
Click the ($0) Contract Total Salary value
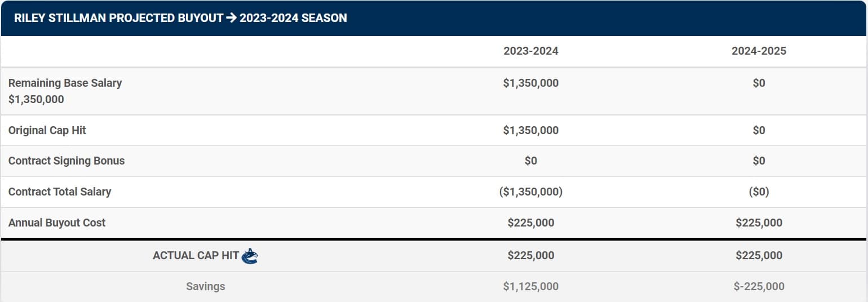coord(759,192)
